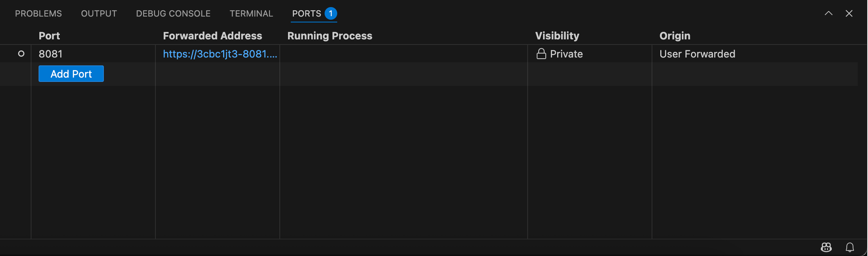Maximize the panel with the chevron-up icon

(x=829, y=13)
